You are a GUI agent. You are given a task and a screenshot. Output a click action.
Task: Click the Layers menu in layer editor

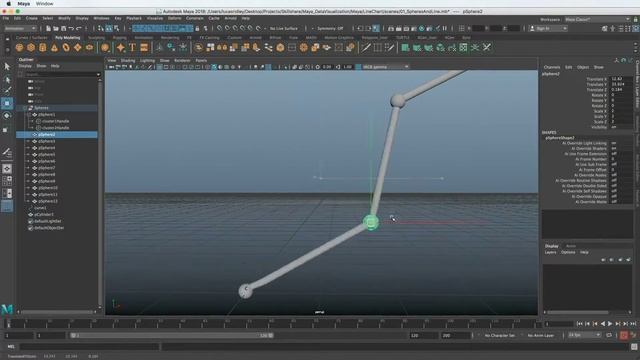(550, 253)
